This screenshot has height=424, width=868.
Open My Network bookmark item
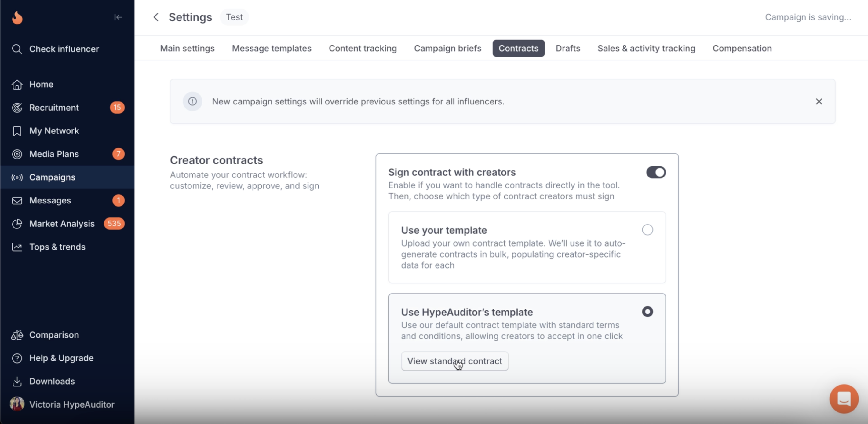pos(54,131)
